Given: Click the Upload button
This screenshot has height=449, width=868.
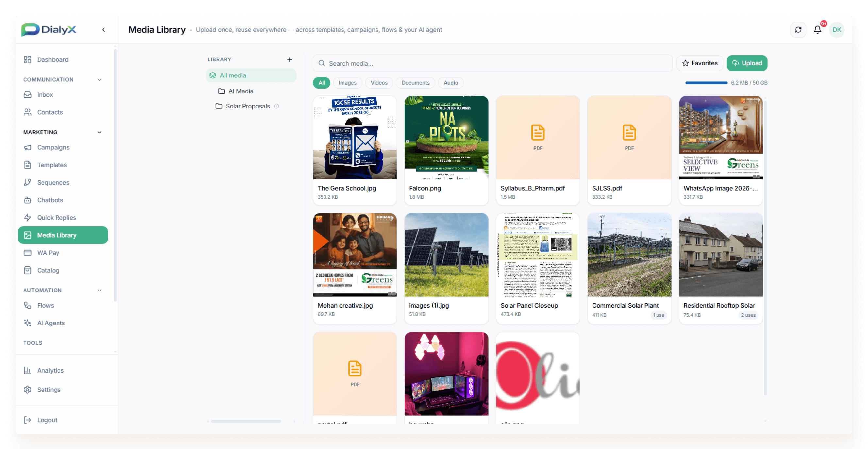Looking at the screenshot, I should [747, 63].
